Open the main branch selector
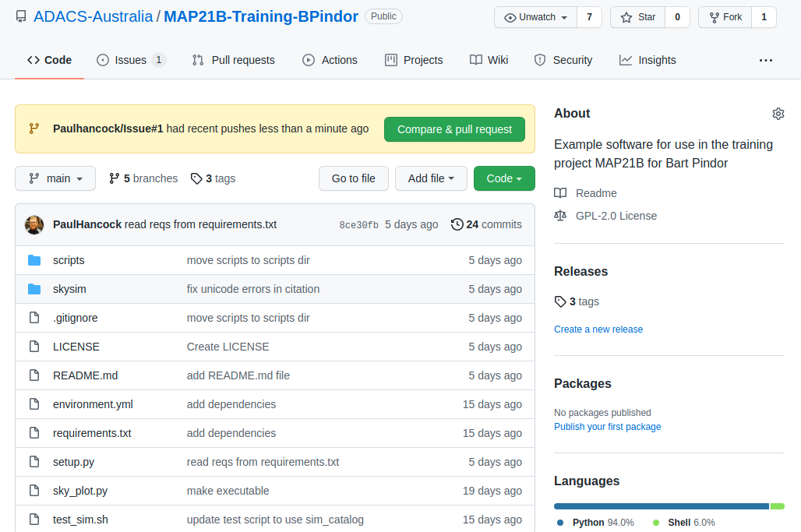The width and height of the screenshot is (801, 532). tap(55, 178)
